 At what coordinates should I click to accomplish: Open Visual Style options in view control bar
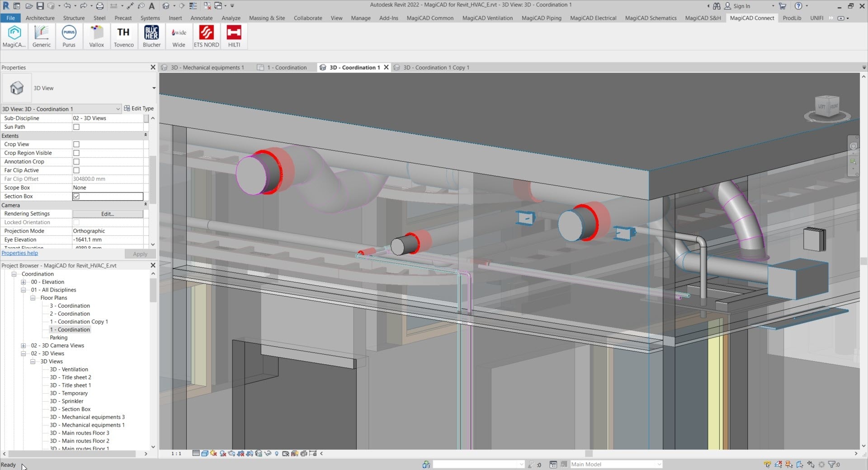pos(204,454)
